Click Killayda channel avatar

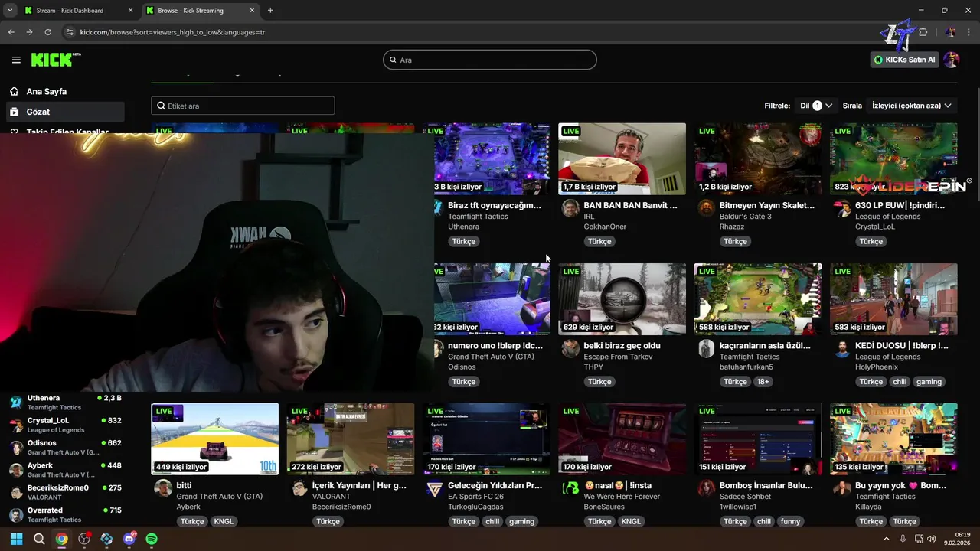pos(842,488)
